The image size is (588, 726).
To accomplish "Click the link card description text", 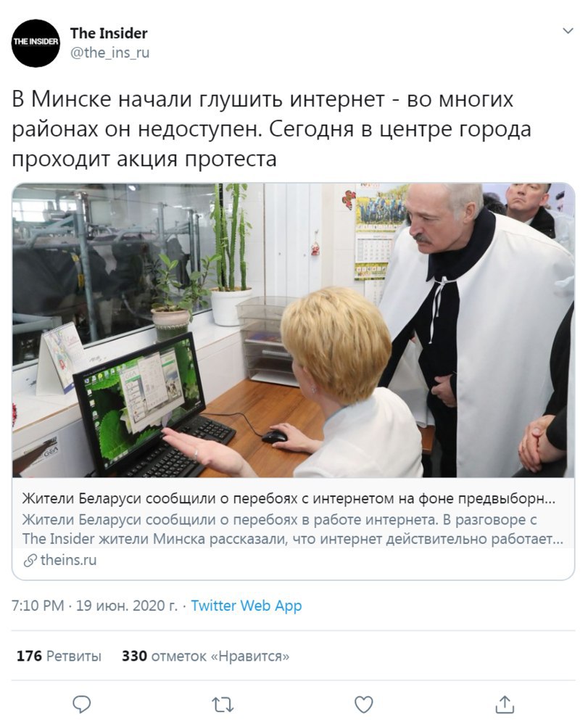I will coord(293,529).
